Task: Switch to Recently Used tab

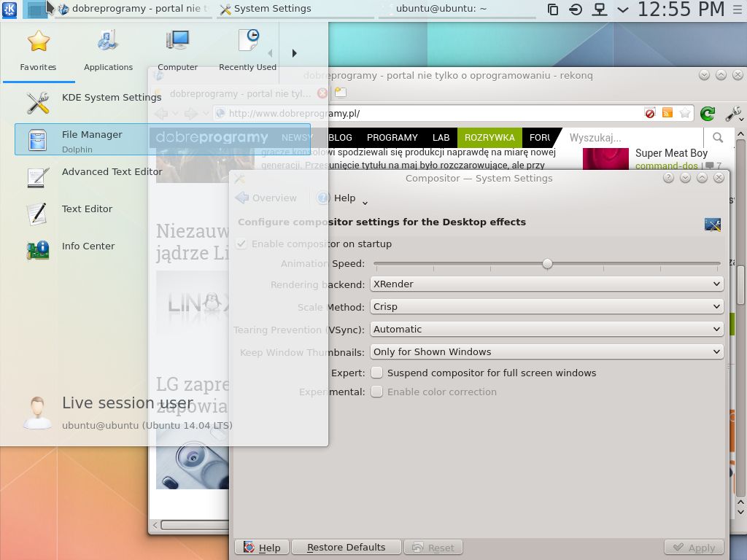Action: 247,52
